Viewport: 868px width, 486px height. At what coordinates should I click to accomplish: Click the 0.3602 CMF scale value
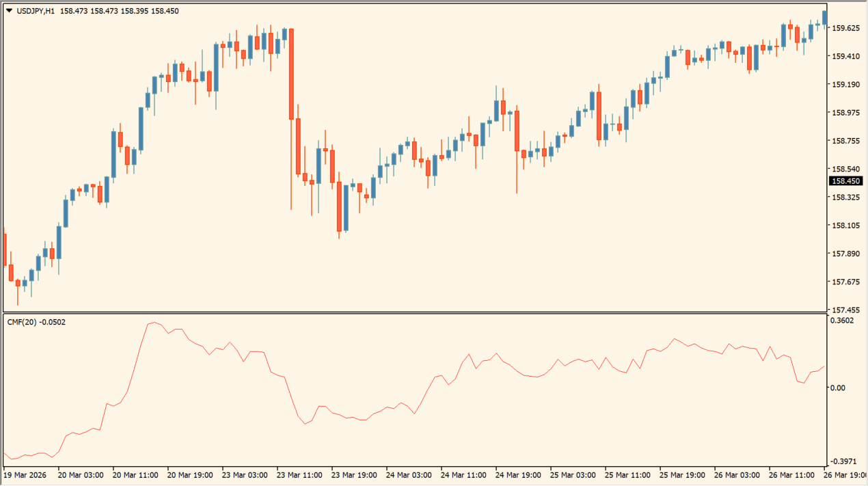(x=841, y=320)
